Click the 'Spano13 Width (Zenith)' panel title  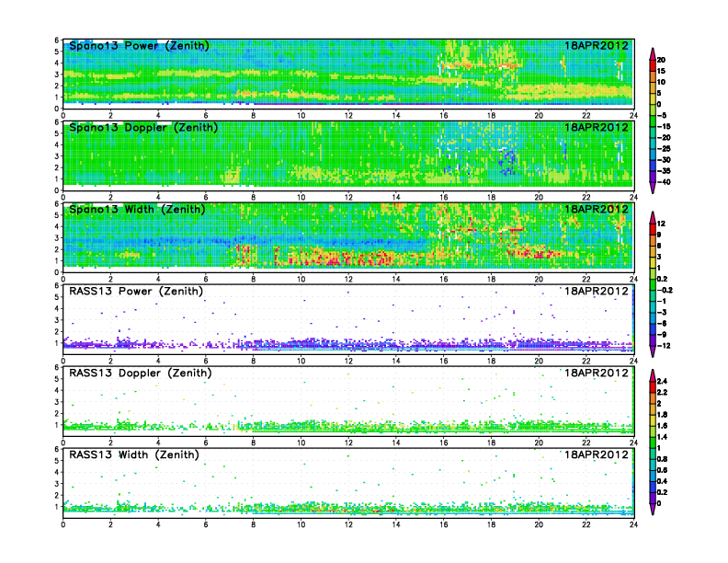pyautogui.click(x=138, y=209)
